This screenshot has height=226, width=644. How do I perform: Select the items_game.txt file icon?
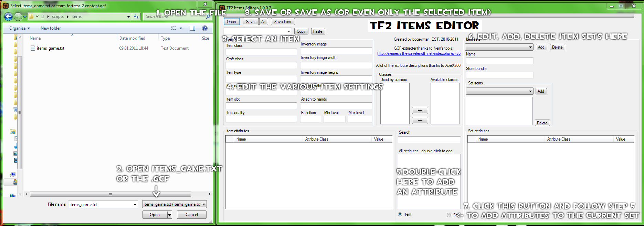tap(33, 48)
